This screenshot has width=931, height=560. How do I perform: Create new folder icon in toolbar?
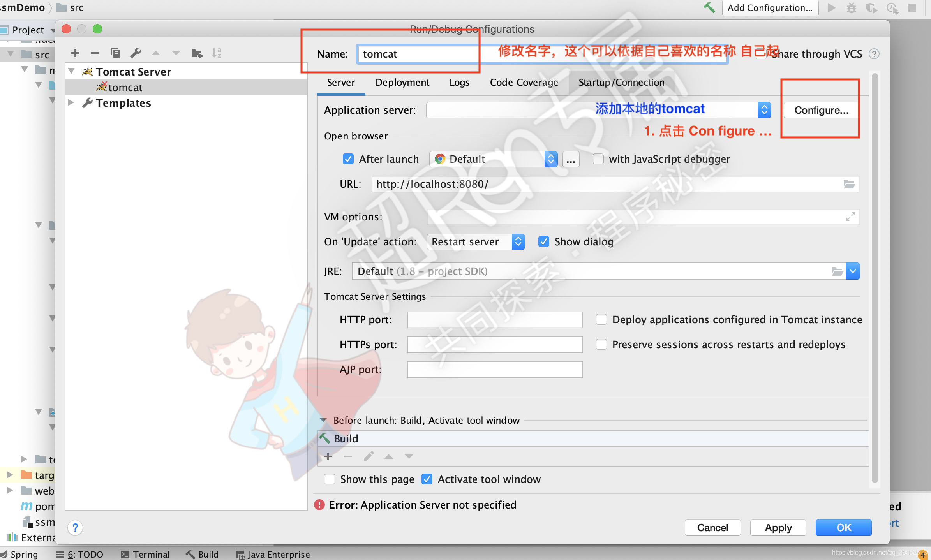197,53
